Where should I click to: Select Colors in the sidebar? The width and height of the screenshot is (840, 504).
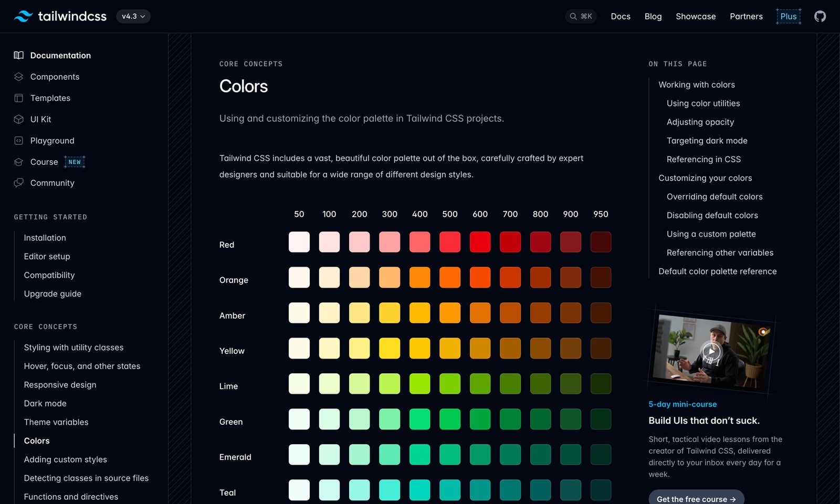[x=37, y=440]
